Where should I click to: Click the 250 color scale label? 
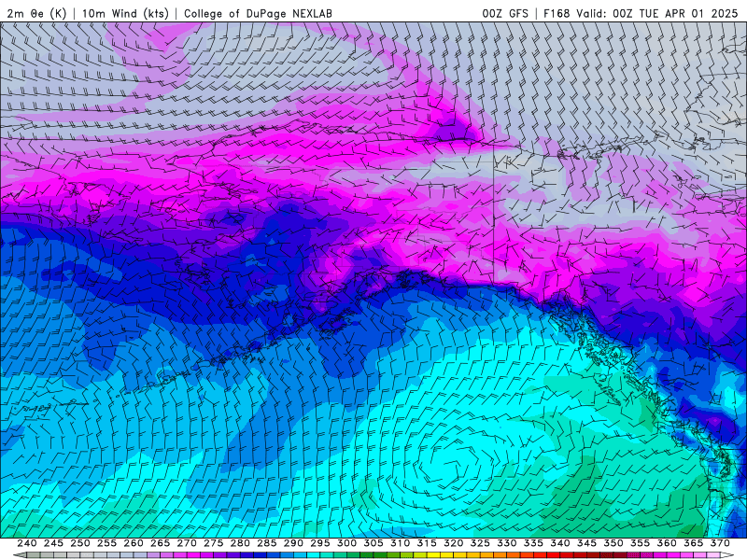[x=80, y=543]
